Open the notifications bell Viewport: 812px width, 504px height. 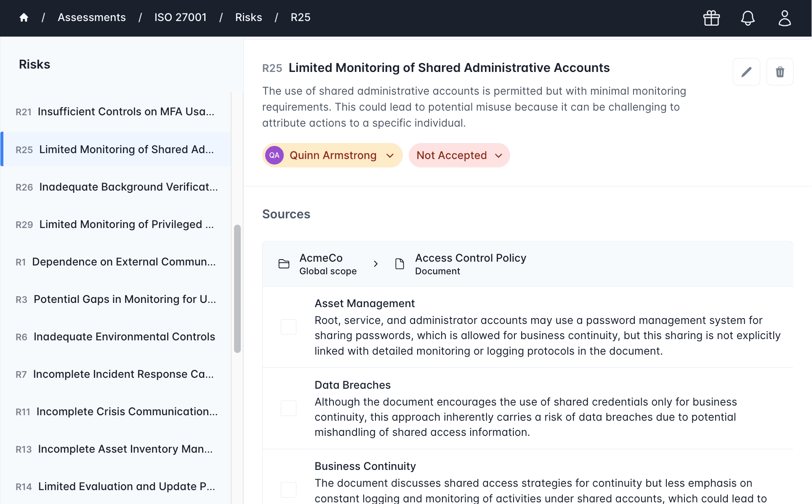(748, 18)
